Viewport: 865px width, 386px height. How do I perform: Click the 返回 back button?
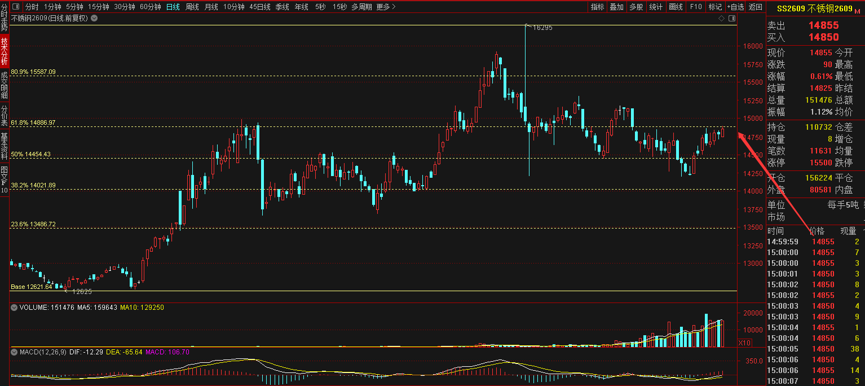(755, 7)
